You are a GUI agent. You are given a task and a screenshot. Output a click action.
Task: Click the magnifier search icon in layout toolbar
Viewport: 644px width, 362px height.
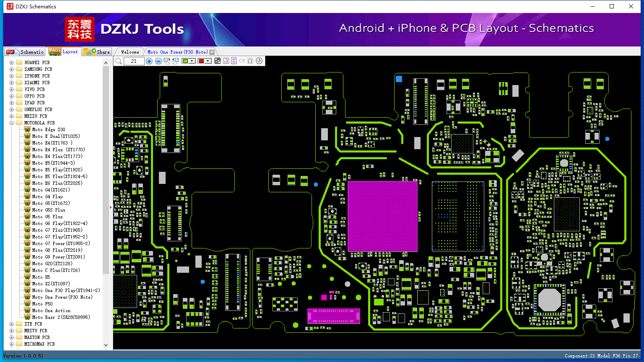tap(119, 61)
